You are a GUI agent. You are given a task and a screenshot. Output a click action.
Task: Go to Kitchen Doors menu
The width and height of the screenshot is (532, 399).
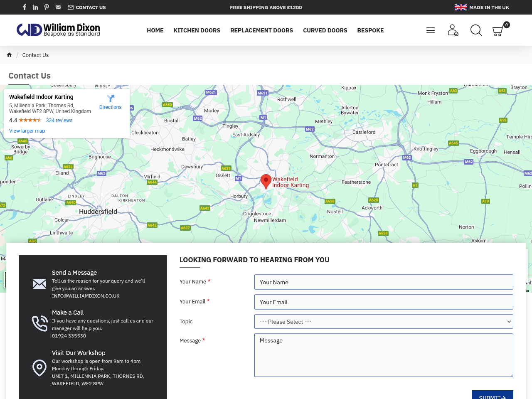pyautogui.click(x=197, y=30)
